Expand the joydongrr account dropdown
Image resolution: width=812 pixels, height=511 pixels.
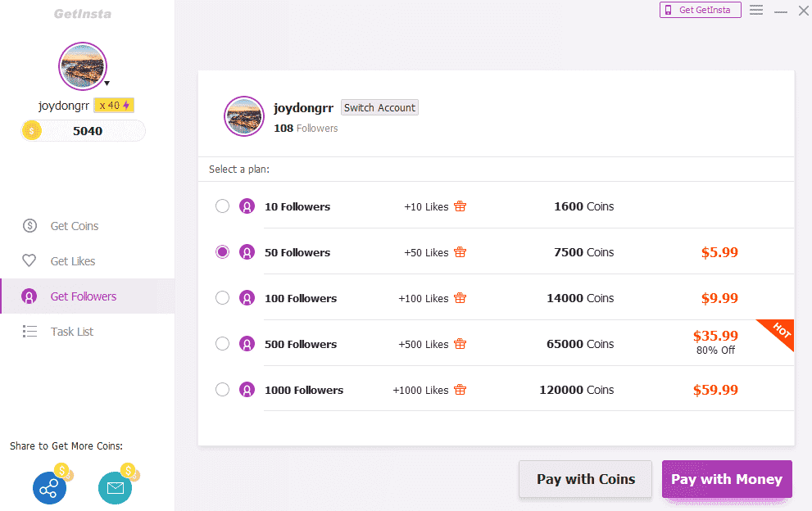(107, 82)
